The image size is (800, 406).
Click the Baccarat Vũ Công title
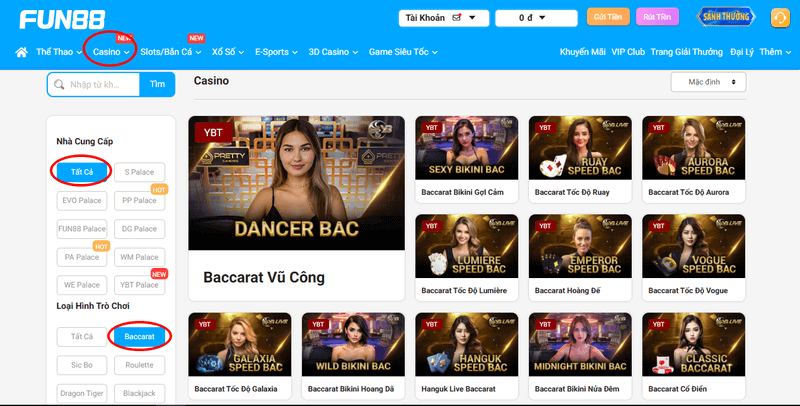coord(264,277)
